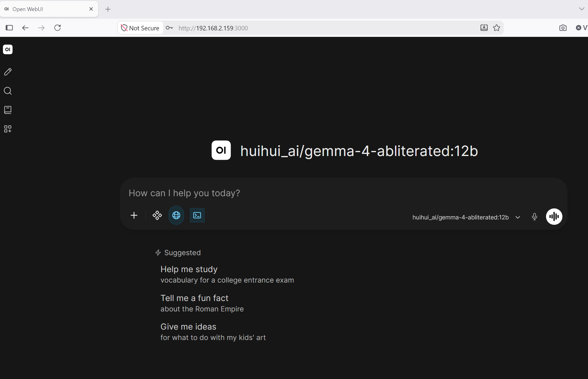Choose the 'Help me study' suggestion
Image resolution: width=588 pixels, height=379 pixels.
pos(227,274)
